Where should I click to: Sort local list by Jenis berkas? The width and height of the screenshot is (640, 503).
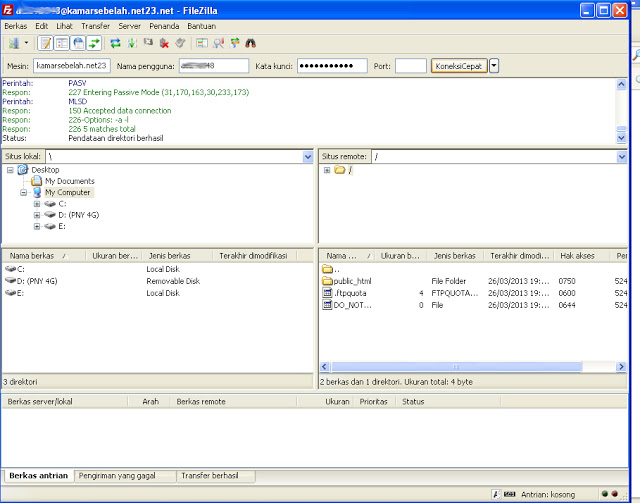coord(177,256)
